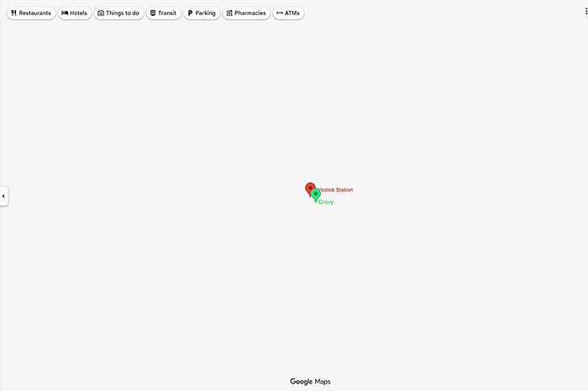Show Hotels on the map

[x=75, y=13]
